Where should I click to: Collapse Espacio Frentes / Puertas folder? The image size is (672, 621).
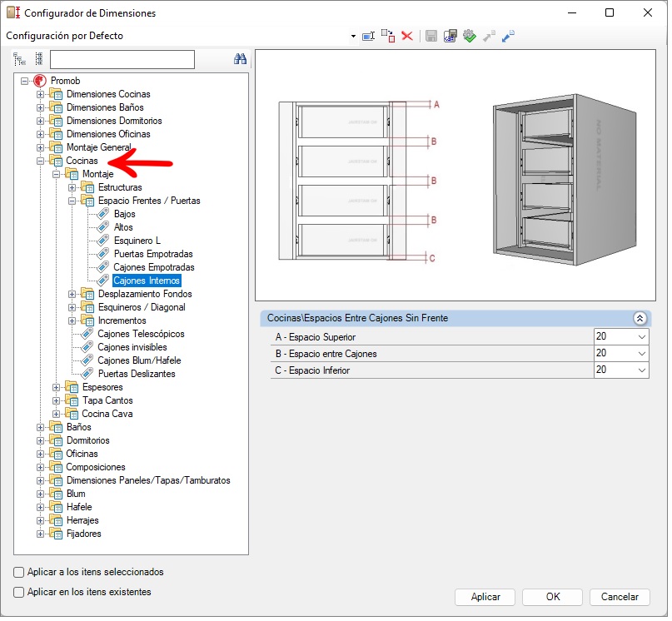tap(72, 201)
